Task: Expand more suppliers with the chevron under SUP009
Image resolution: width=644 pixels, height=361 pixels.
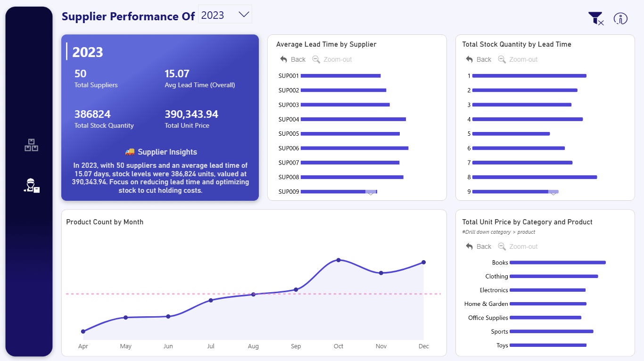Action: (x=371, y=193)
